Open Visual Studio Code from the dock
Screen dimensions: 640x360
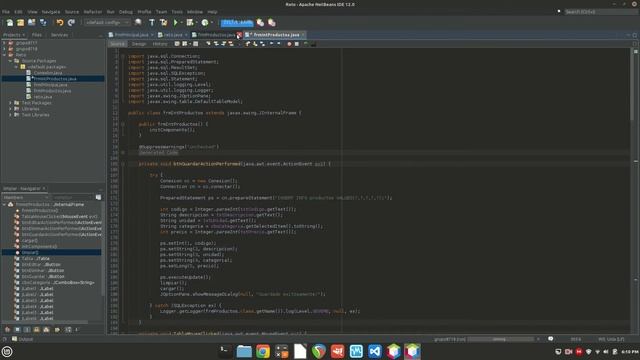tap(375, 351)
